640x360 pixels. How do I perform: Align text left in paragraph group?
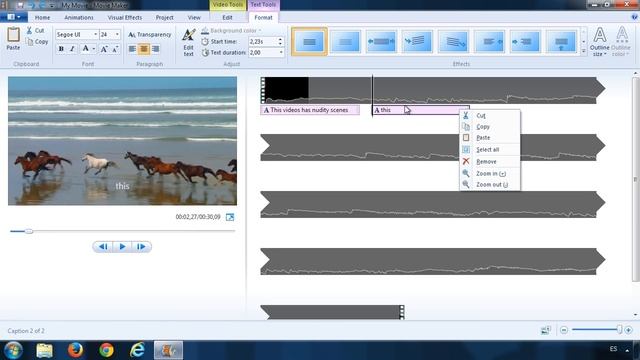tap(132, 49)
